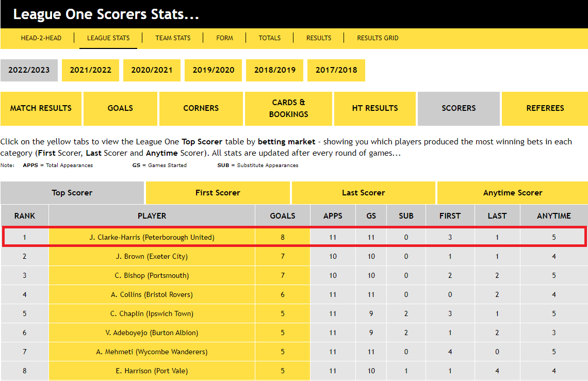Open the REFEREES section

pos(545,108)
